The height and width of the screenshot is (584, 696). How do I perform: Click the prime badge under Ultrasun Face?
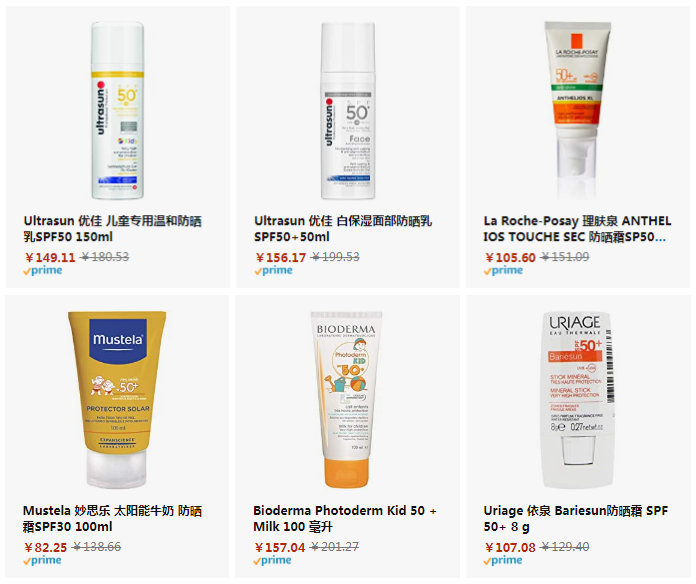click(x=273, y=270)
